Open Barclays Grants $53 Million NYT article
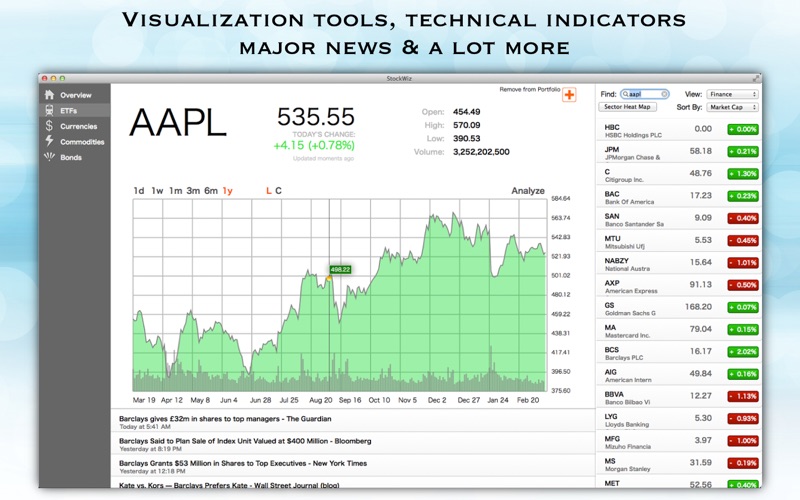 (x=353, y=466)
